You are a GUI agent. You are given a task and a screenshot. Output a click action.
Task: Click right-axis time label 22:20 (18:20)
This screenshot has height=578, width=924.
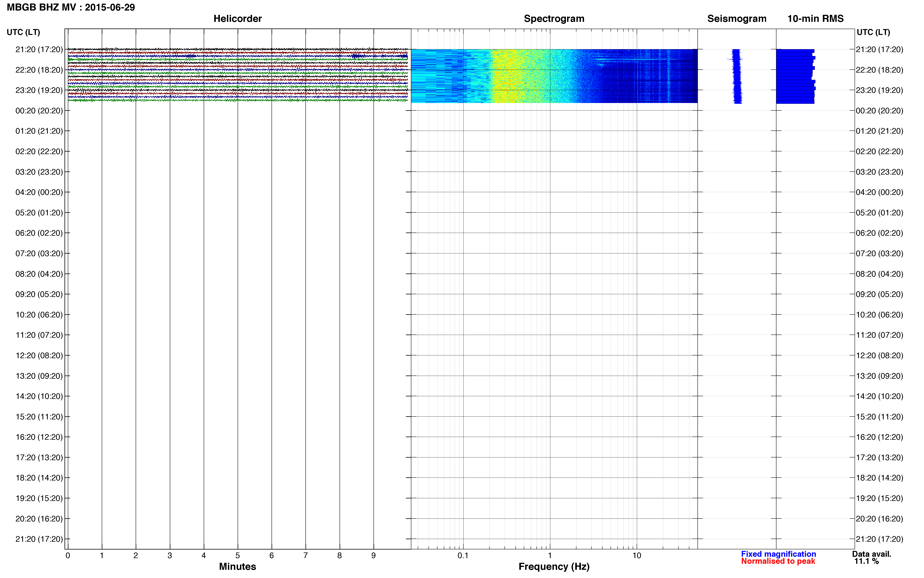pos(879,70)
